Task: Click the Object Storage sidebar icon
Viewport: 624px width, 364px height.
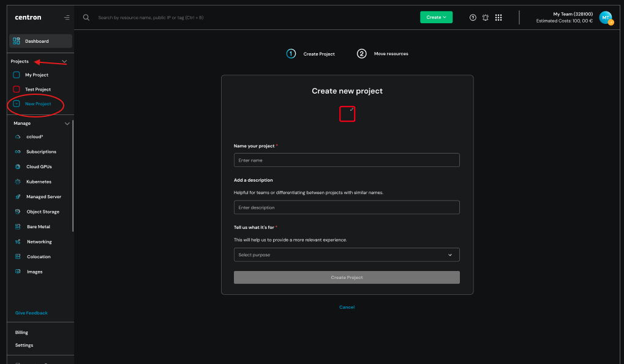Action: [x=18, y=212]
